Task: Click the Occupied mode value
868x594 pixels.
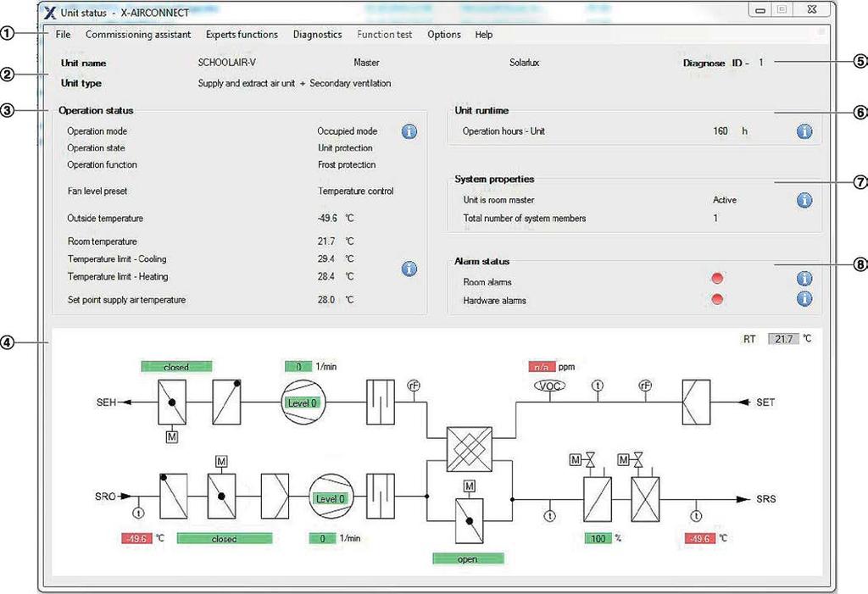Action: point(347,131)
